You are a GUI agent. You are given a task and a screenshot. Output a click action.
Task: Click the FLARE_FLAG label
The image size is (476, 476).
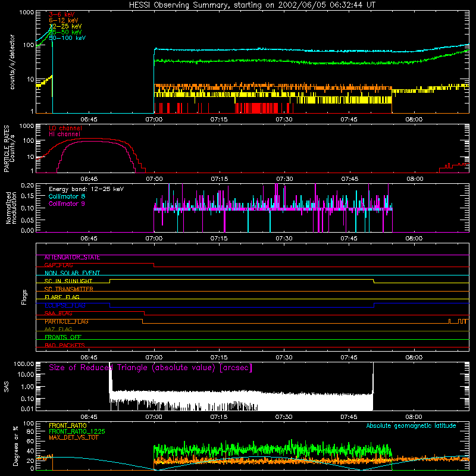click(x=62, y=297)
